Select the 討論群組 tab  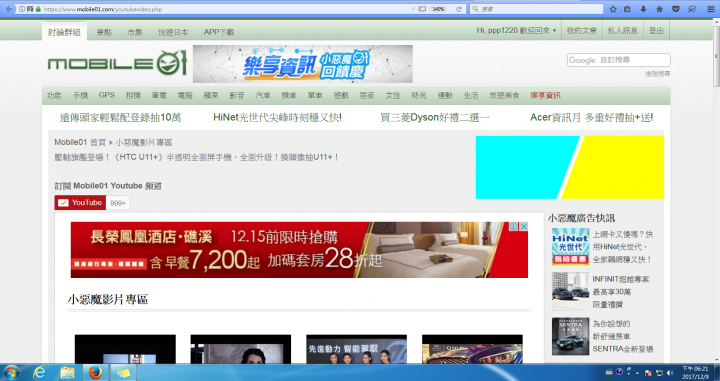pos(64,32)
